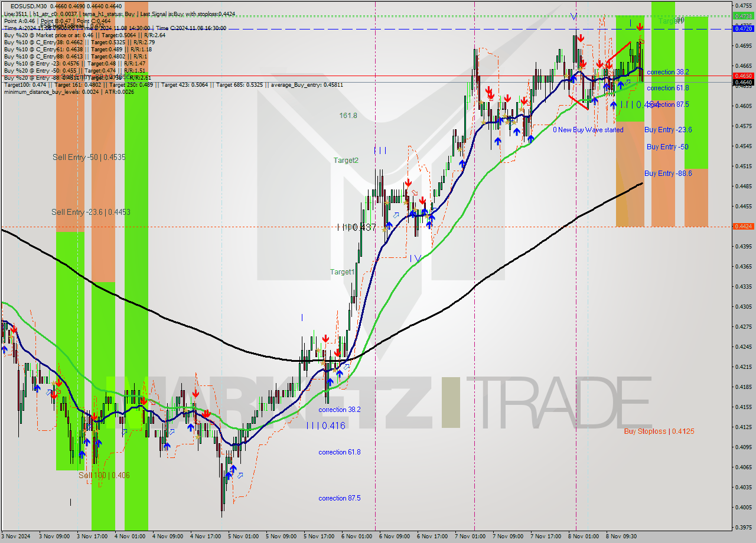756x543 pixels.
Task: Click the 'Sell Entry -50 | 0.4535' label
Action: pyautogui.click(x=89, y=157)
